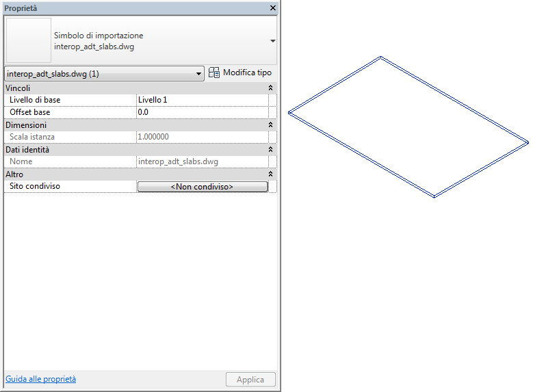Image resolution: width=533 pixels, height=392 pixels.
Task: Click the <Non condiviso> shared site button
Action: (203, 187)
